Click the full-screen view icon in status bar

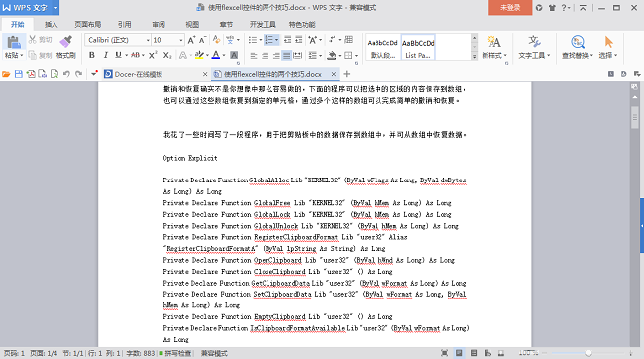coord(445,353)
